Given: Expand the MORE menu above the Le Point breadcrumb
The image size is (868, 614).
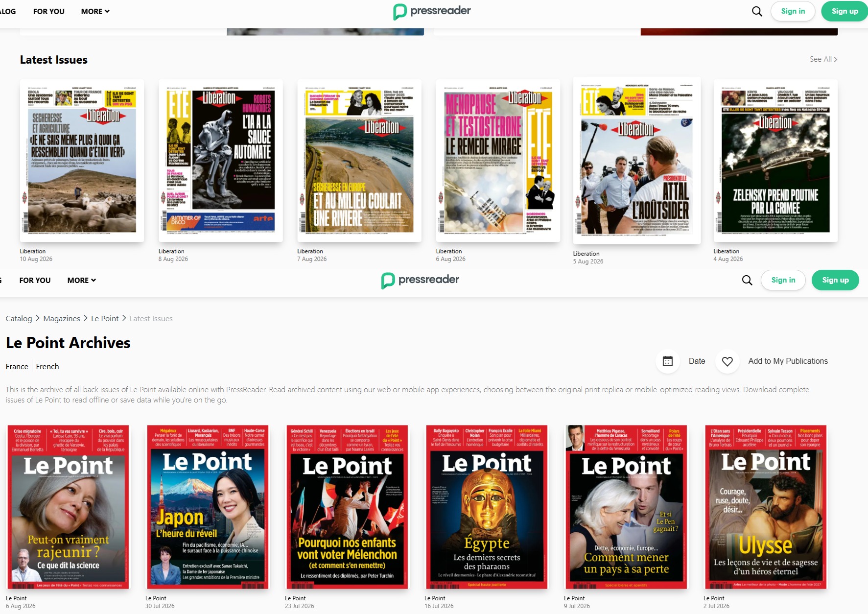Looking at the screenshot, I should (x=82, y=280).
